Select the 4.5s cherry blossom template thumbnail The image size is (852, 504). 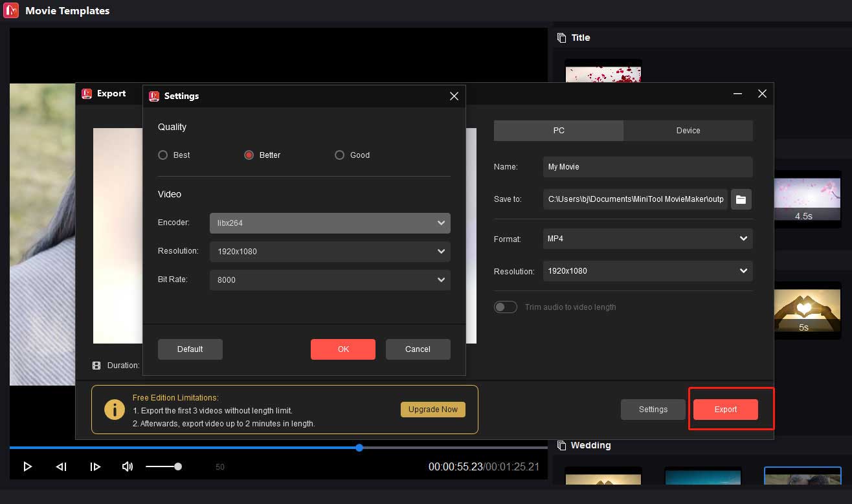[x=807, y=199]
